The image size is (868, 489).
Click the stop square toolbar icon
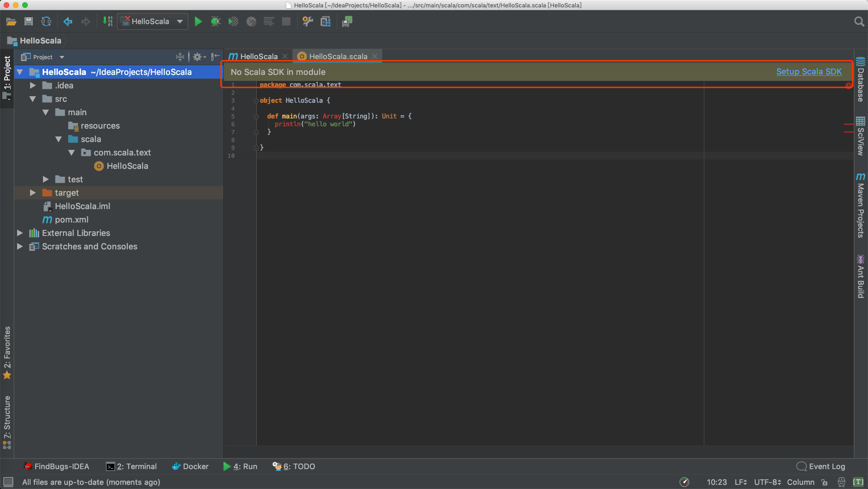[286, 21]
